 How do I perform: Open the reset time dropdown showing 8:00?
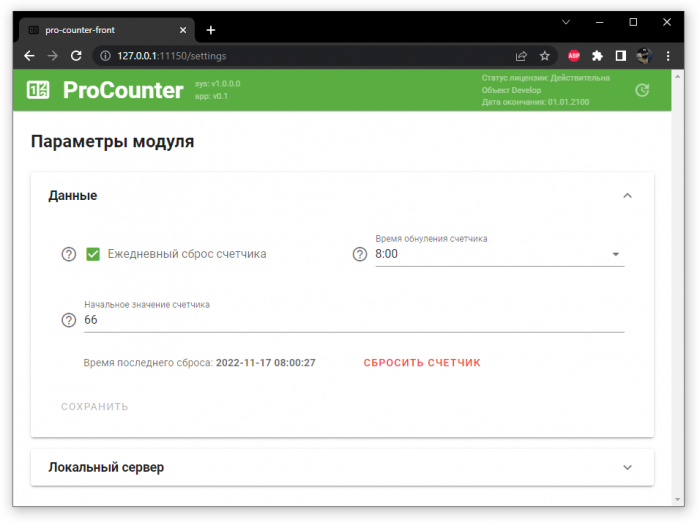[500, 254]
